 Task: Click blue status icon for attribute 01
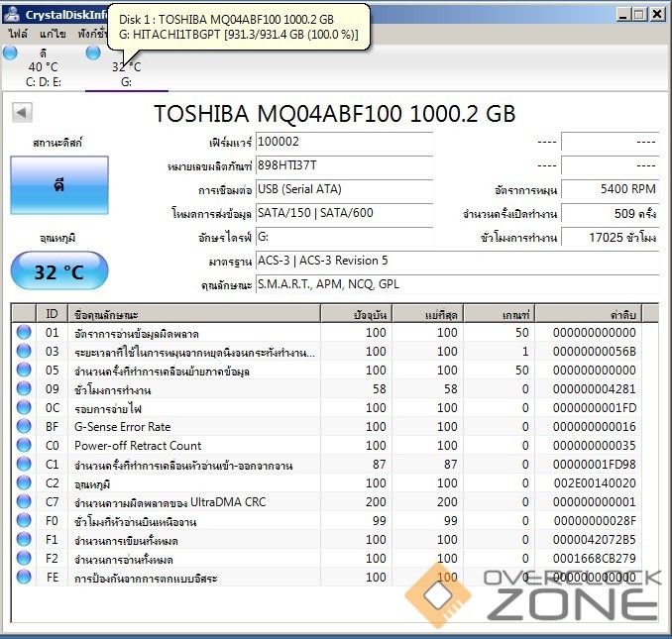point(24,333)
